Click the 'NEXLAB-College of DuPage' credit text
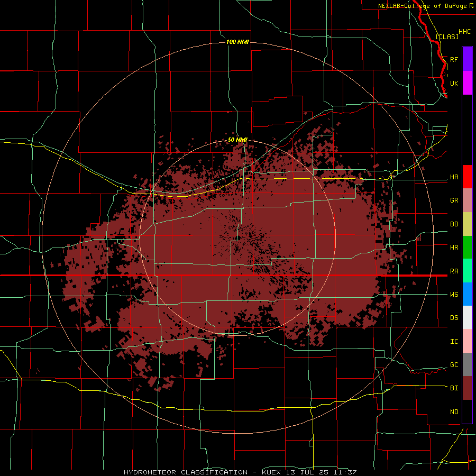The width and height of the screenshot is (476, 476). point(422,6)
